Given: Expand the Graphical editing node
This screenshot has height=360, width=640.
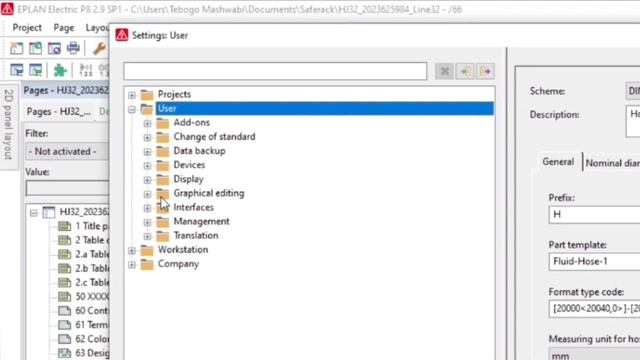Looking at the screenshot, I should (x=147, y=194).
